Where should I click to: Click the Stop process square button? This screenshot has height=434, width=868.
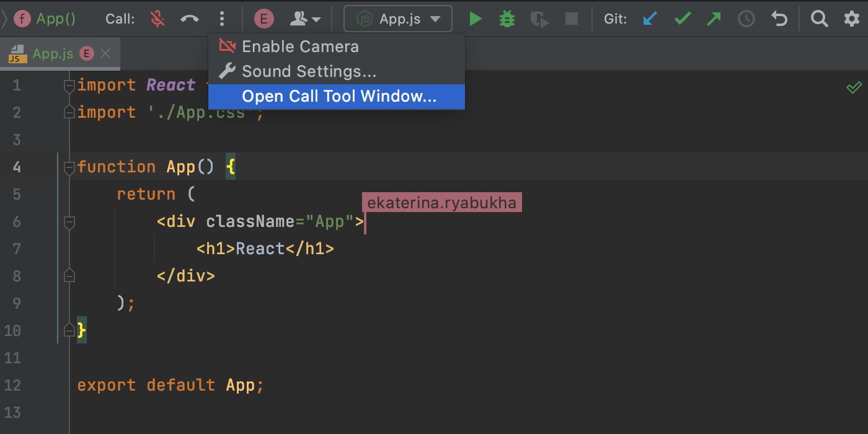point(572,19)
